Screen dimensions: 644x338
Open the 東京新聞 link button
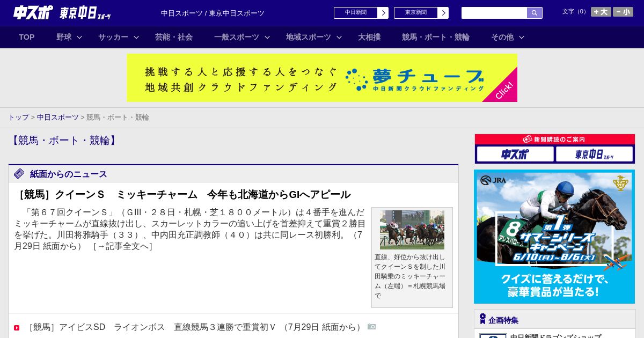[x=416, y=13]
